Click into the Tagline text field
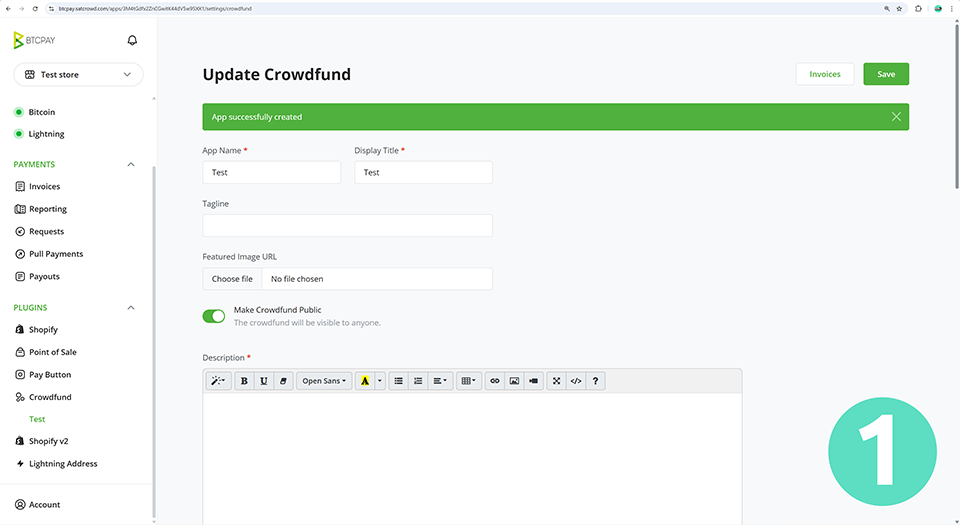Screen dimensions: 960x525 tap(347, 225)
